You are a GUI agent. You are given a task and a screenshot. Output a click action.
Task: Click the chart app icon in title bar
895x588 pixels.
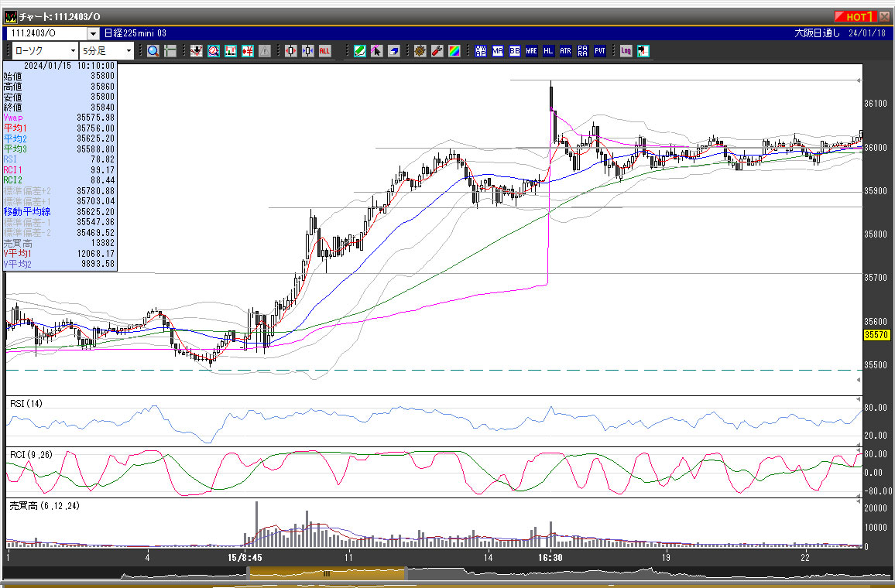10,16
